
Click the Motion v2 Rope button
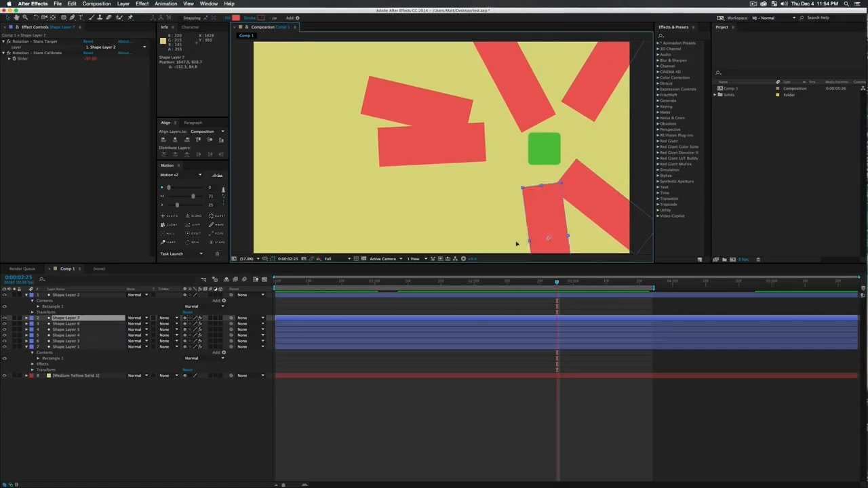point(216,233)
